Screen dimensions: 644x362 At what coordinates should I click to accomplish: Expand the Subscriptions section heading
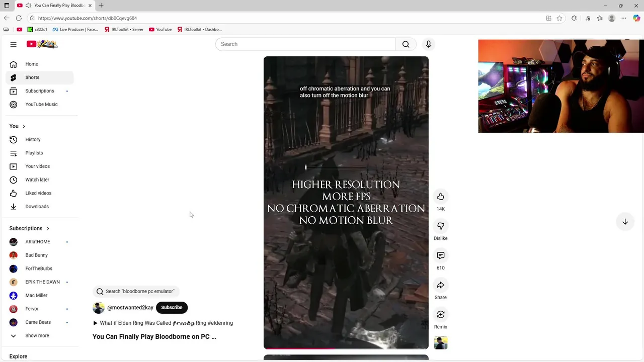point(30,228)
